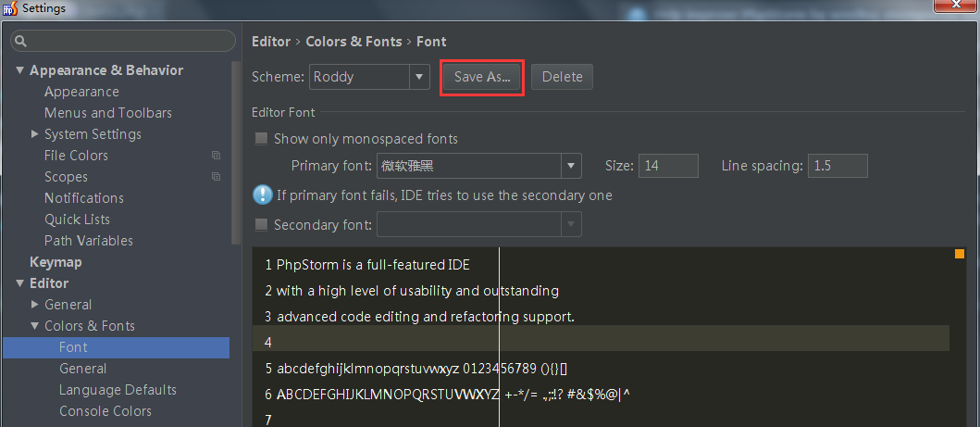Click the blue info icon near font hint
This screenshot has width=980, height=427.
point(262,195)
